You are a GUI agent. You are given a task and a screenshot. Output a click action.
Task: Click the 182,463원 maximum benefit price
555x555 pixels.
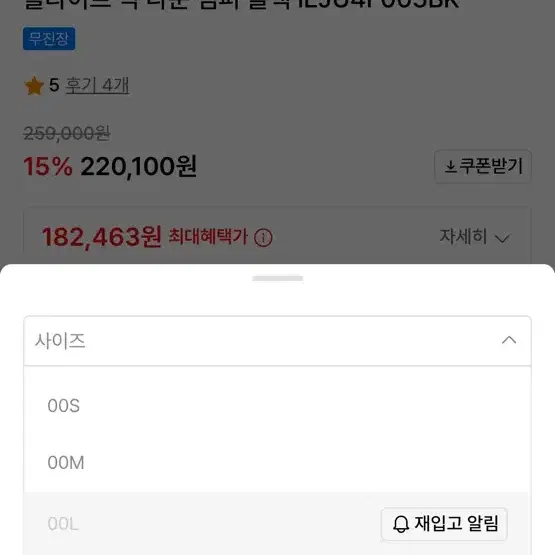pyautogui.click(x=102, y=237)
